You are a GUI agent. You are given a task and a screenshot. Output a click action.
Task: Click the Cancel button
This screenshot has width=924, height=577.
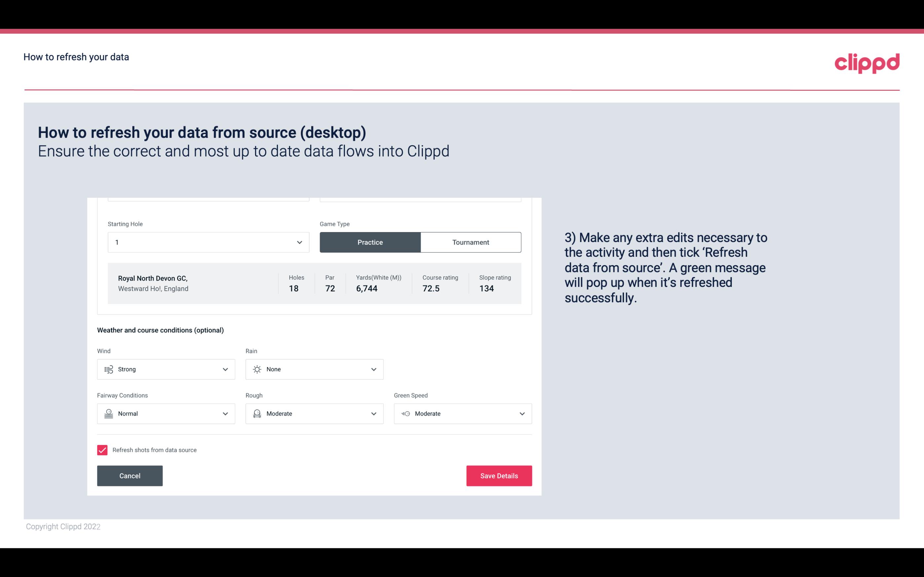coord(130,476)
